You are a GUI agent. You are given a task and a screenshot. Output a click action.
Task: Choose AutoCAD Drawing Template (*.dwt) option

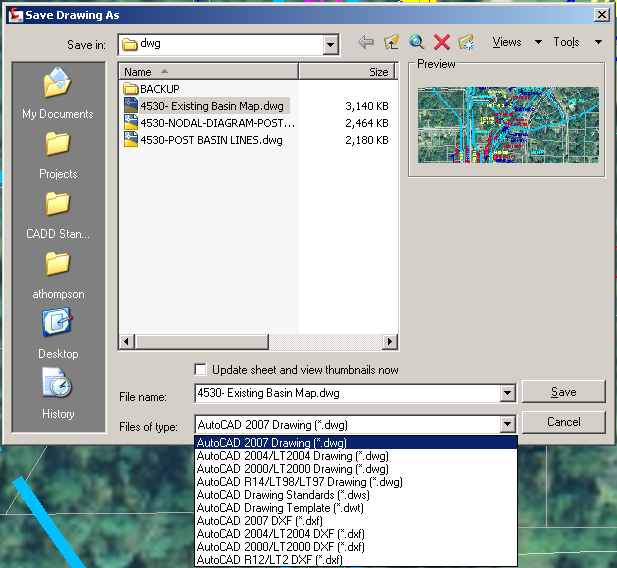click(x=356, y=508)
